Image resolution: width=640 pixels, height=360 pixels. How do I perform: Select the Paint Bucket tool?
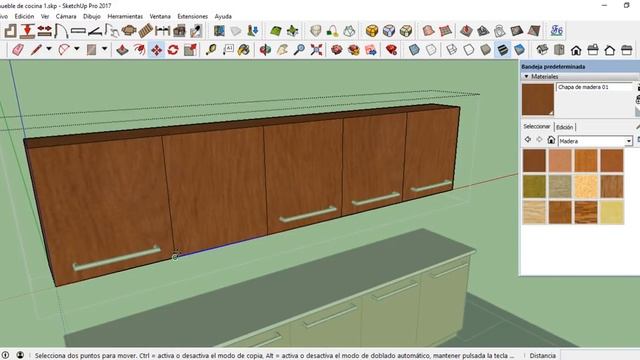coord(244,50)
